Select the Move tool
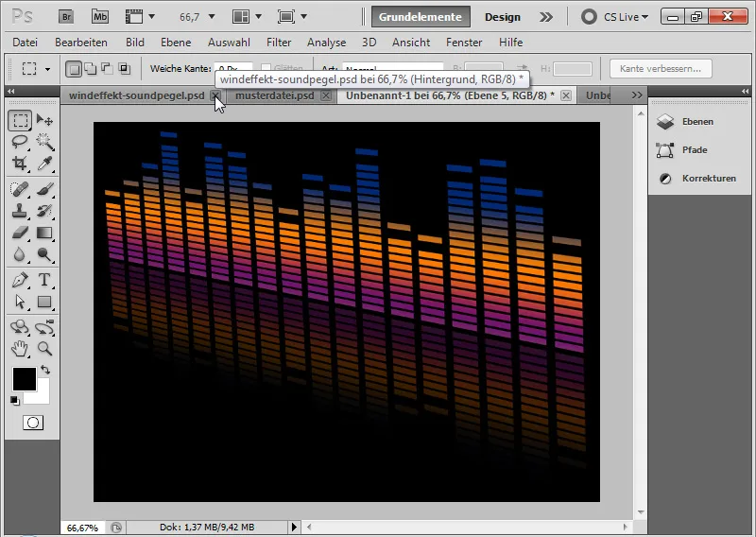 pyautogui.click(x=44, y=120)
